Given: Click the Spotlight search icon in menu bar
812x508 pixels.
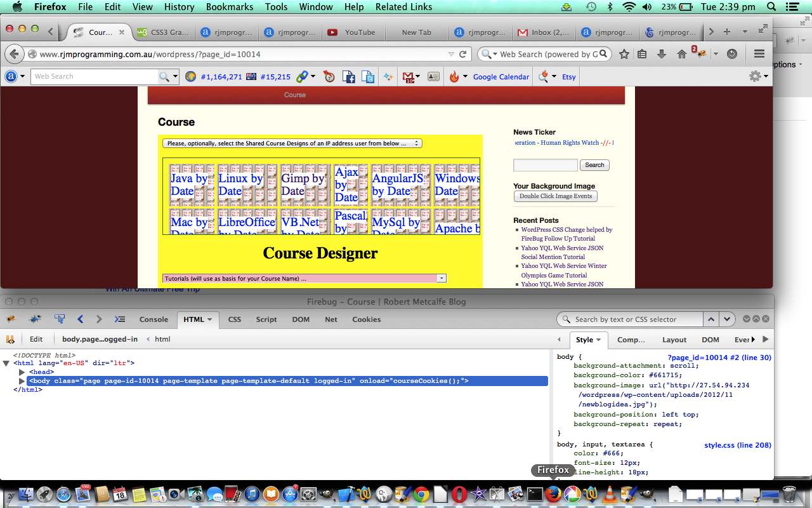Looking at the screenshot, I should pyautogui.click(x=771, y=7).
